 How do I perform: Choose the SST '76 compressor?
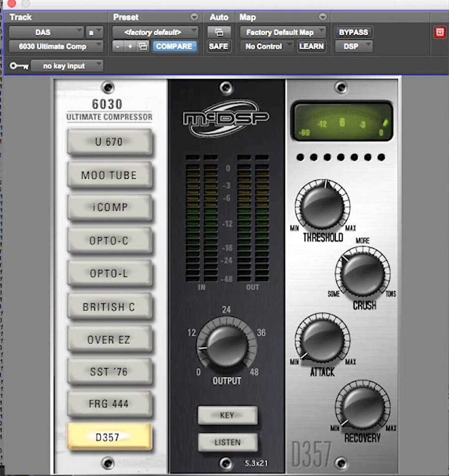[109, 372]
